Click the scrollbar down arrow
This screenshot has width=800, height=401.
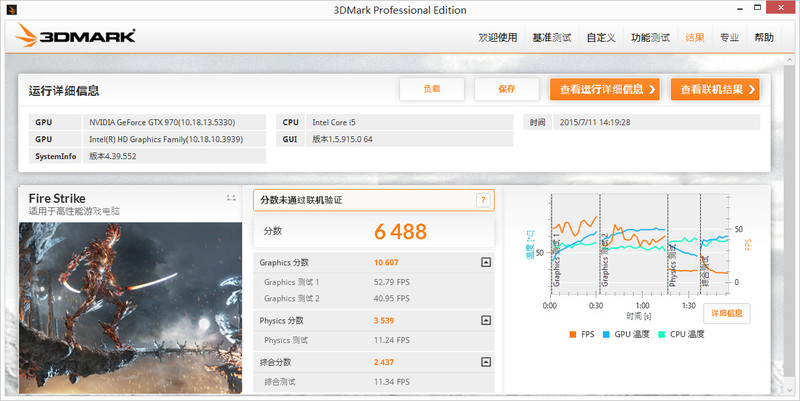790,390
